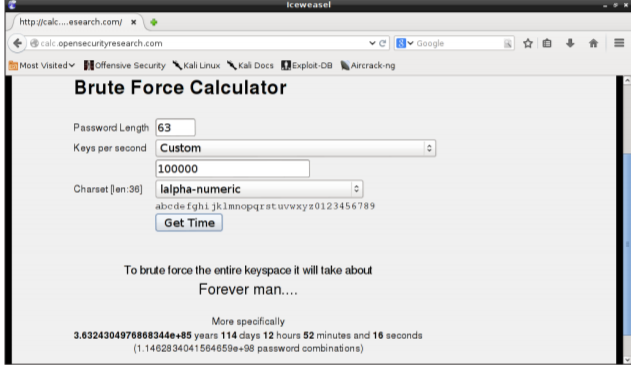Click the charset string abcdefghijklmnopqrstuvwxyz0123456789
The image size is (631, 365).
(x=265, y=206)
